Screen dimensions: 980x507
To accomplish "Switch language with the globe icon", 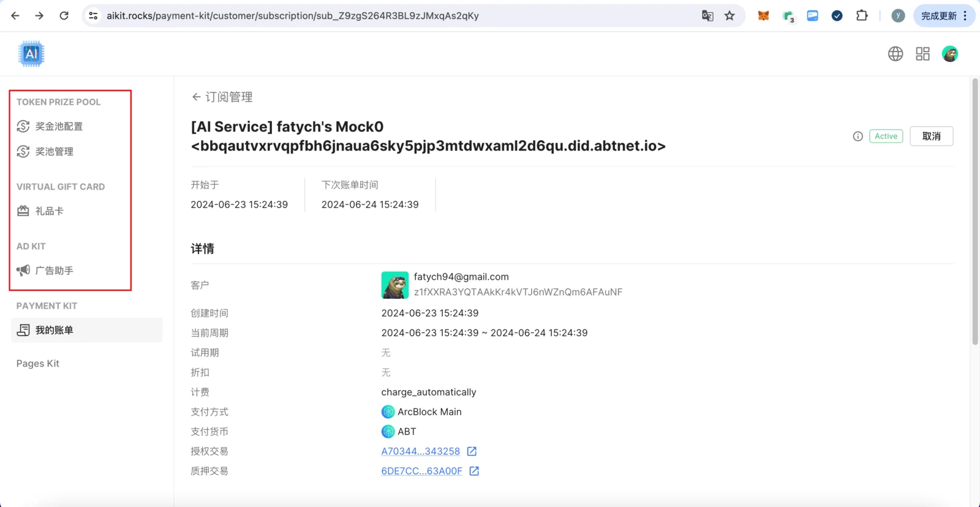I will tap(895, 54).
